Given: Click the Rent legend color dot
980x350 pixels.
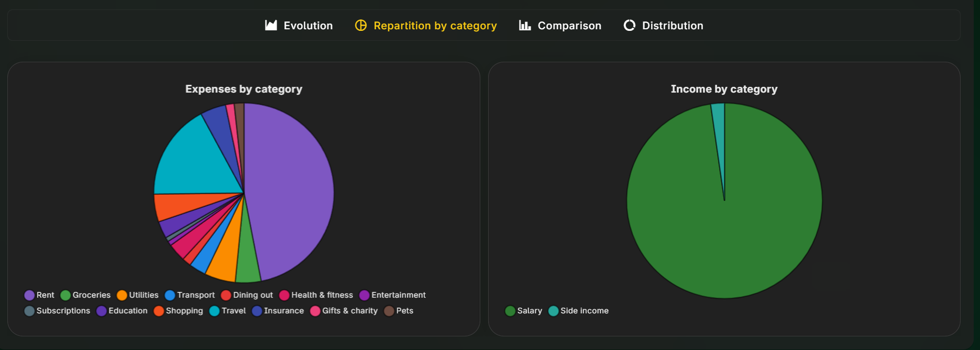Looking at the screenshot, I should (29, 295).
